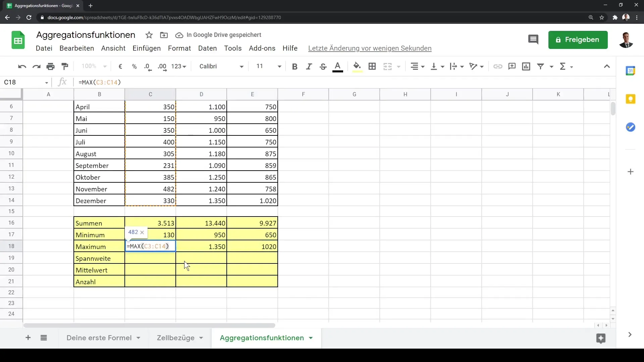The image size is (644, 362).
Task: Open the borders tool
Action: pos(372,66)
